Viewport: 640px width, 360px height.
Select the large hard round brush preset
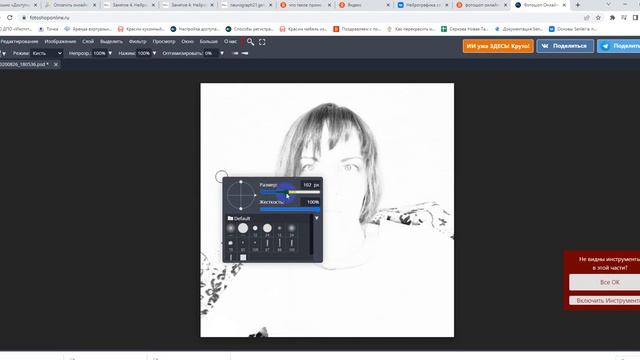click(243, 228)
